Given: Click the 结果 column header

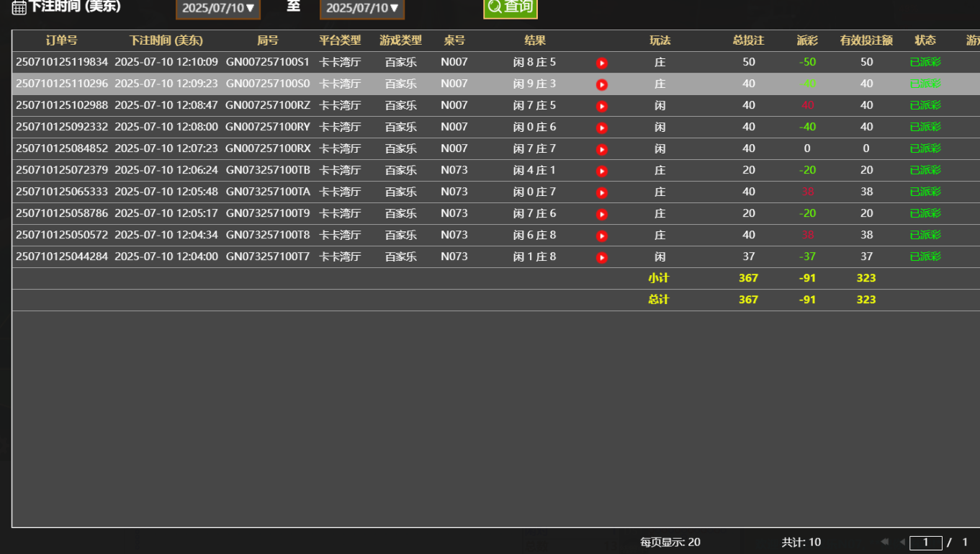Looking at the screenshot, I should pos(536,41).
